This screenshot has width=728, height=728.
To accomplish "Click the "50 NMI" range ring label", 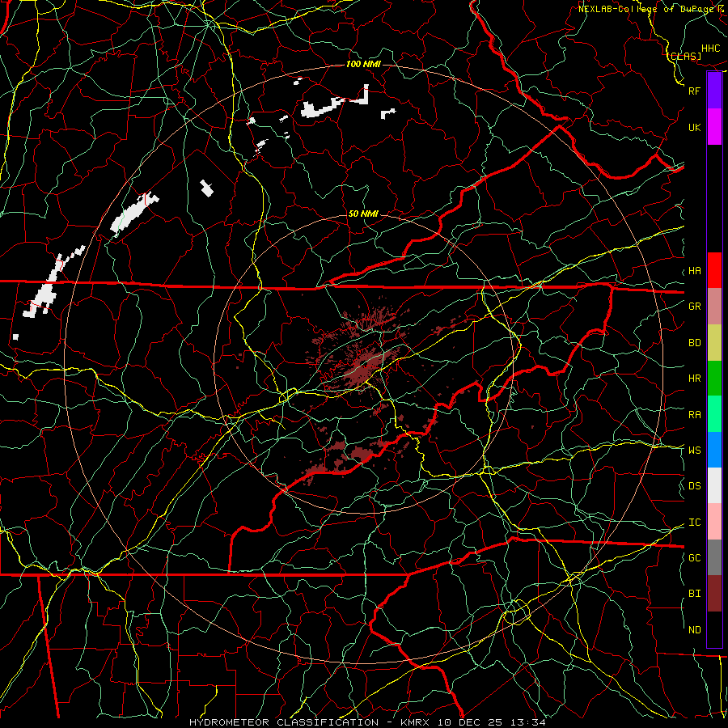I will pos(363,214).
